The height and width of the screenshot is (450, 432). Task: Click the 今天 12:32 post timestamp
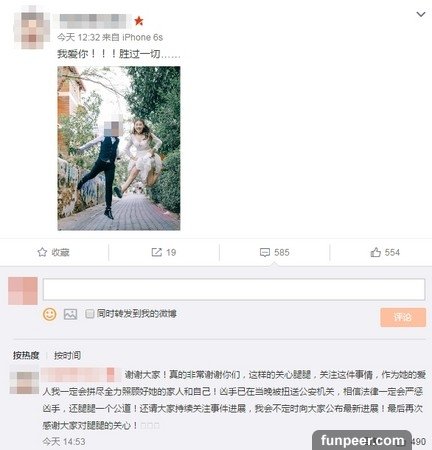(x=78, y=37)
